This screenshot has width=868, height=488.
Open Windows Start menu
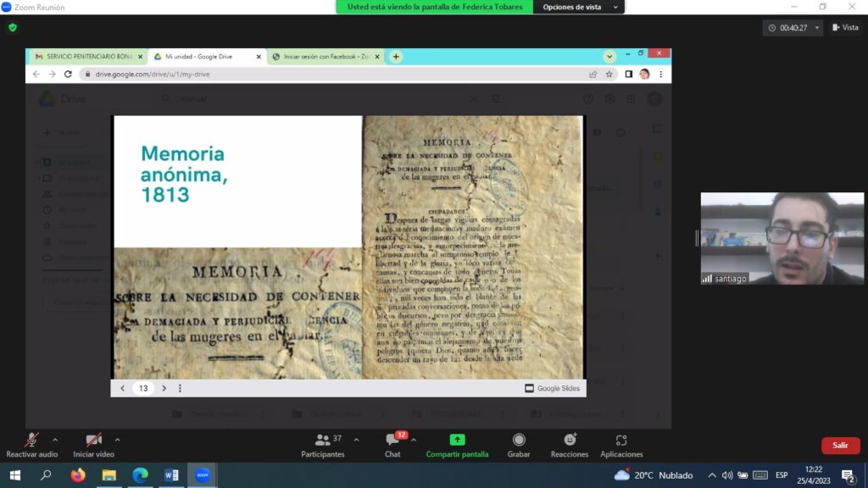(x=15, y=475)
